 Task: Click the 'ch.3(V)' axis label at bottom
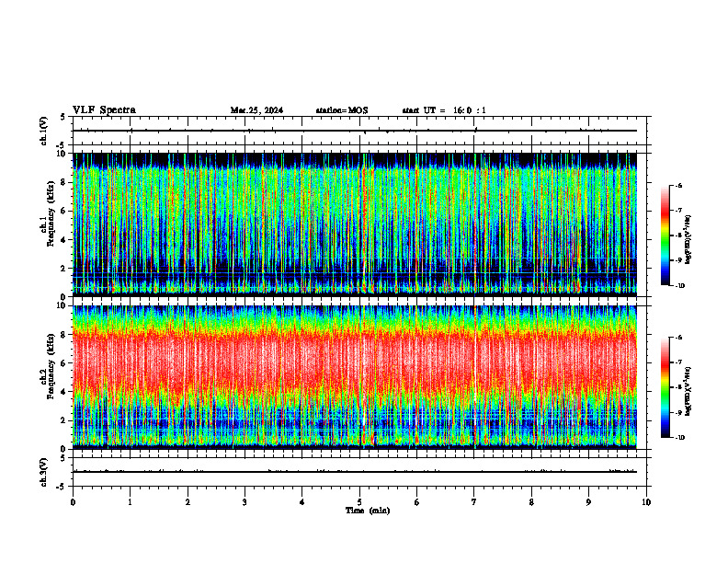click(x=43, y=472)
